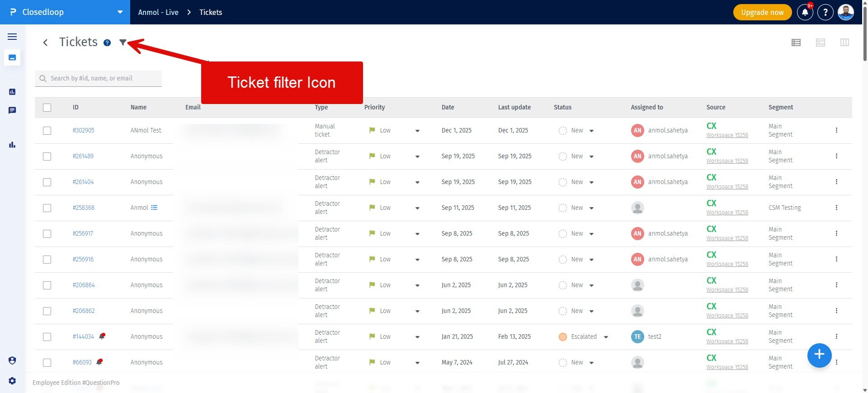Open priority dropdown for ticket #66093
Screen dimensions: 868x393
click(x=417, y=363)
